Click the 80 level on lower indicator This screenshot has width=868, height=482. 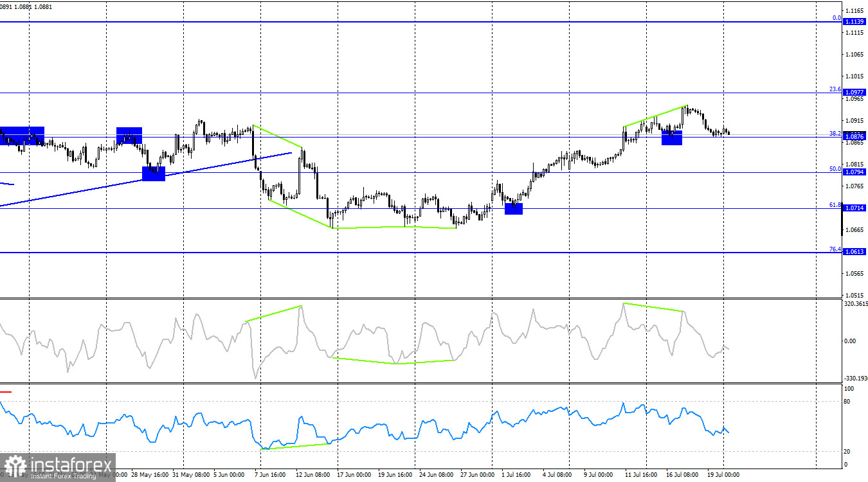pyautogui.click(x=847, y=402)
